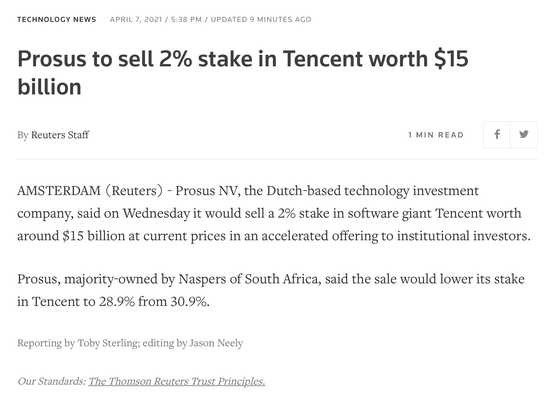Click the Reuters Staff byline

coord(60,135)
